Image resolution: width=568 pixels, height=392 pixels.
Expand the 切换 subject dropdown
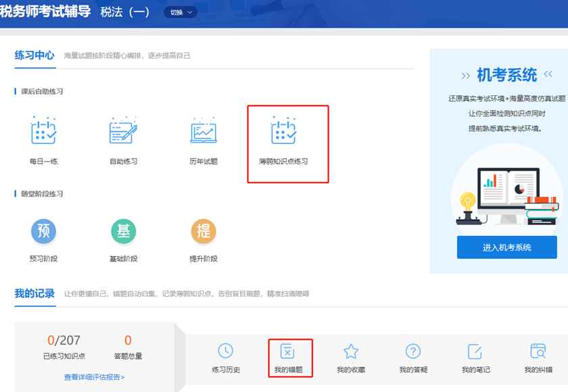coord(180,12)
